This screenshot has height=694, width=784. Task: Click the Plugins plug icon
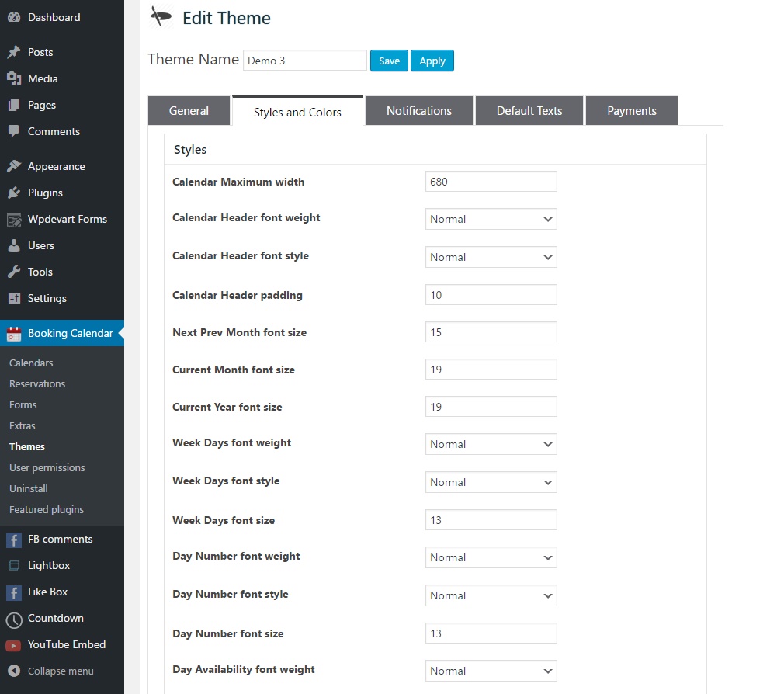14,193
